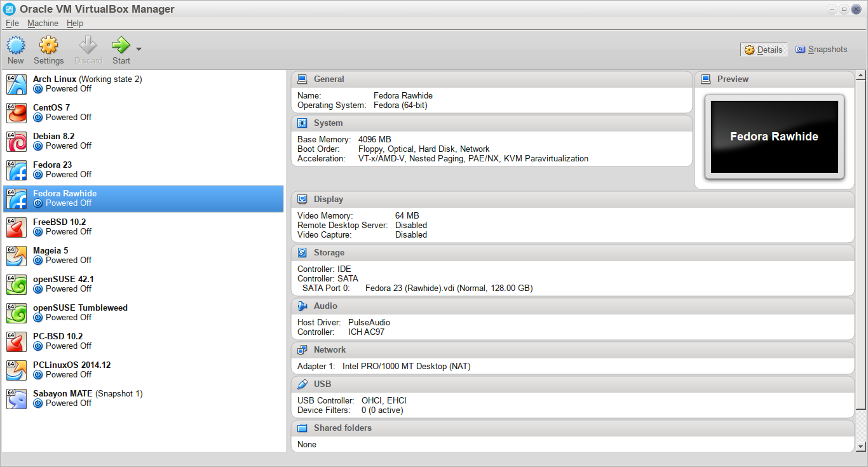Click the Display section icon
This screenshot has width=868, height=467.
[x=302, y=200]
